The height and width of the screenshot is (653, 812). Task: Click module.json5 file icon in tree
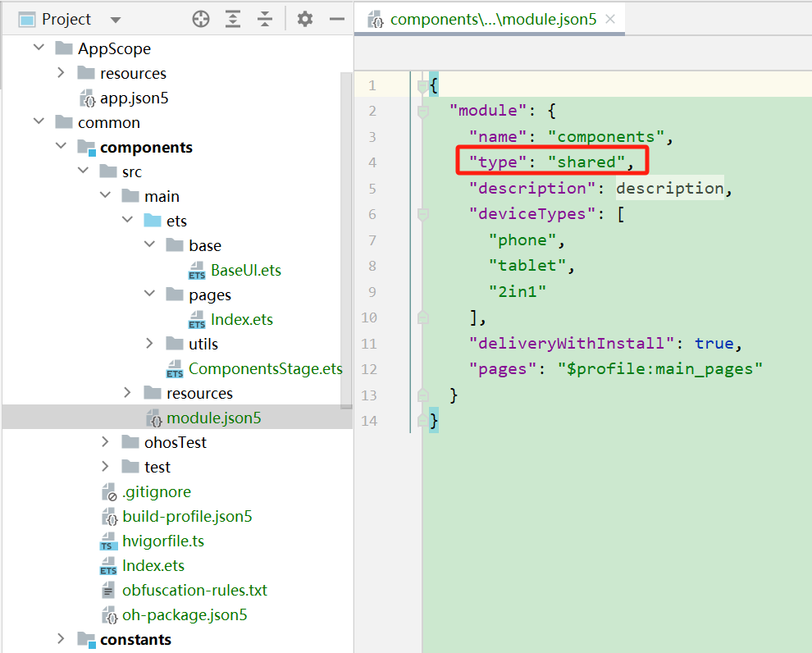[154, 418]
